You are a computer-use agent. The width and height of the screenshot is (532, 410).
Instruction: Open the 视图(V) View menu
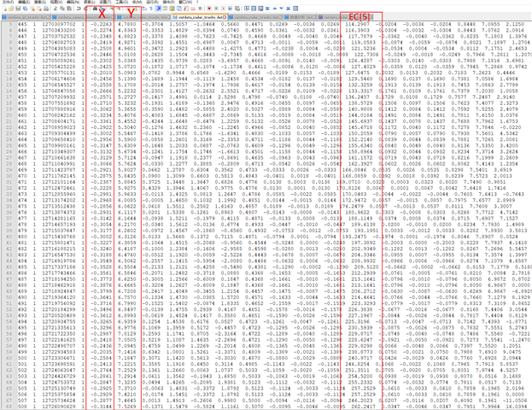tap(56, 2)
